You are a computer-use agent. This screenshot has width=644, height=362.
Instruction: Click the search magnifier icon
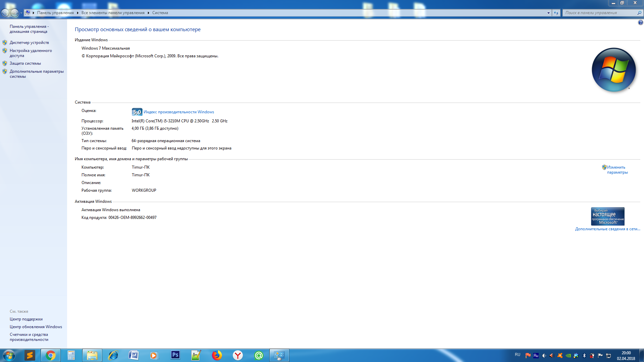click(639, 13)
